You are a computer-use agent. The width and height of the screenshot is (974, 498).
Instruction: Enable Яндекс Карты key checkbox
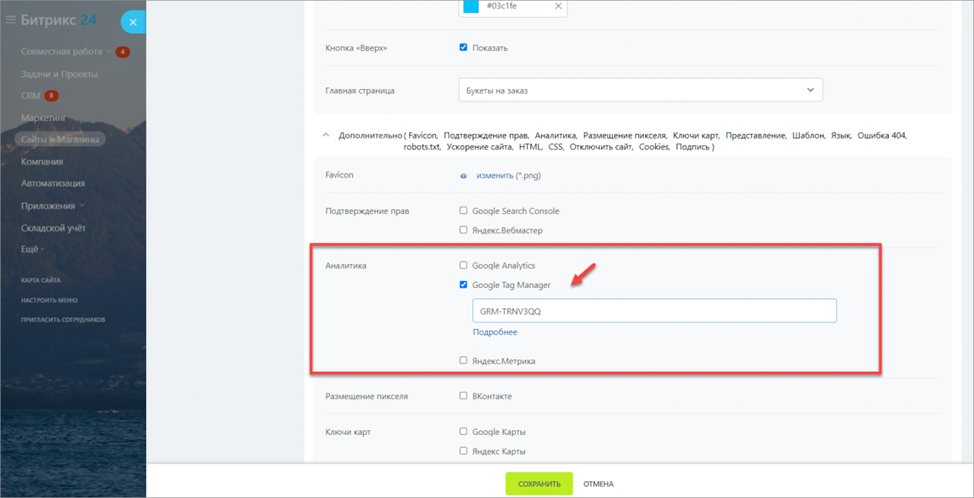[463, 451]
